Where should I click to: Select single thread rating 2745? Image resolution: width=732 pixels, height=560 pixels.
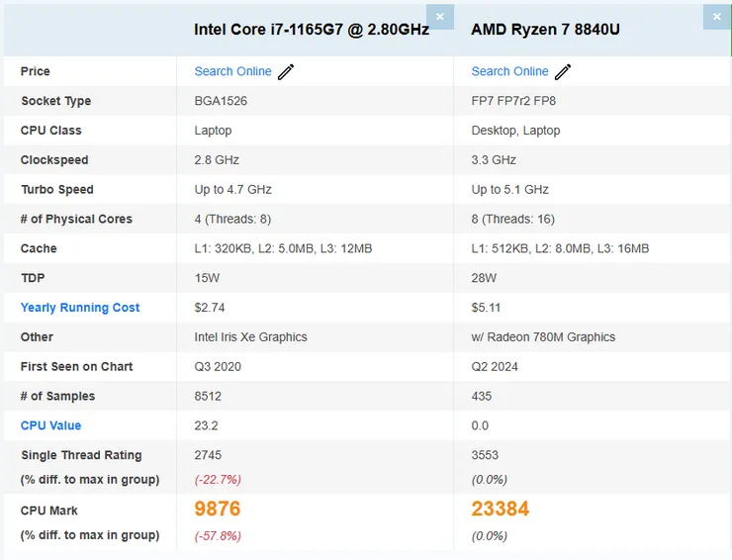tap(208, 455)
